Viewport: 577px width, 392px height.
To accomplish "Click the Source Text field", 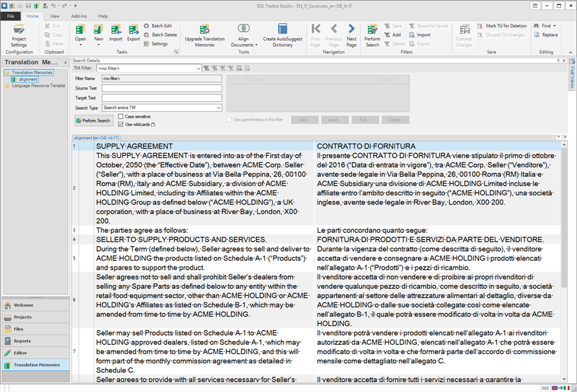I will point(162,88).
